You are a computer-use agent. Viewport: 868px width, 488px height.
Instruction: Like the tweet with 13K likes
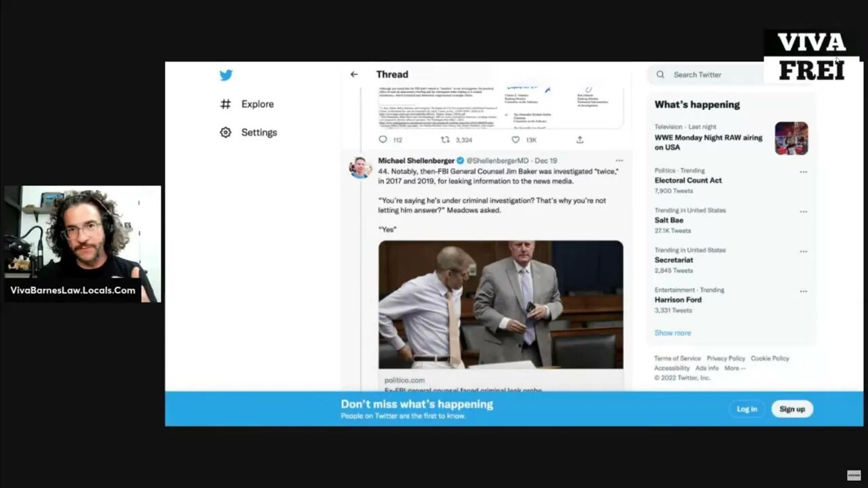515,140
